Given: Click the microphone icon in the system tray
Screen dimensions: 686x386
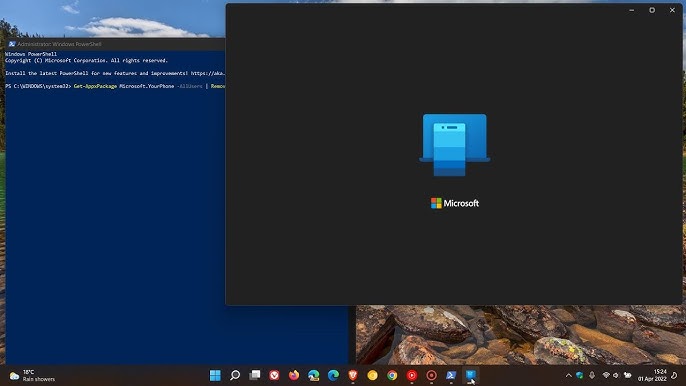Looking at the screenshot, I should tap(592, 375).
